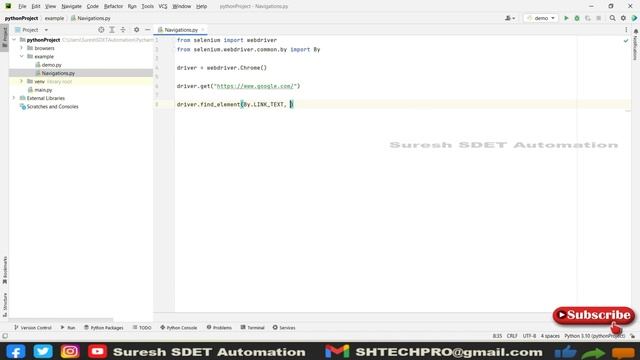Click example breadcrumb in navigation bar
The width and height of the screenshot is (640, 360).
pyautogui.click(x=54, y=18)
